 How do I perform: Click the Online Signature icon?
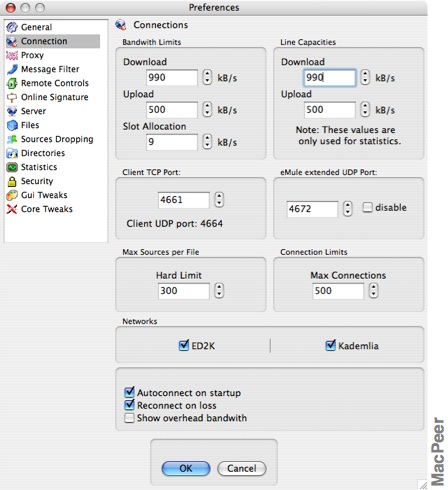click(12, 97)
